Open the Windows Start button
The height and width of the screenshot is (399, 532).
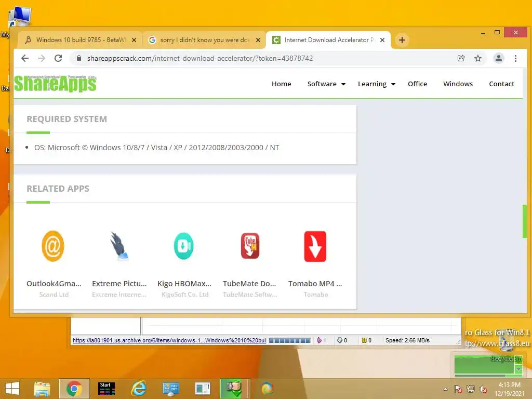[x=12, y=389]
